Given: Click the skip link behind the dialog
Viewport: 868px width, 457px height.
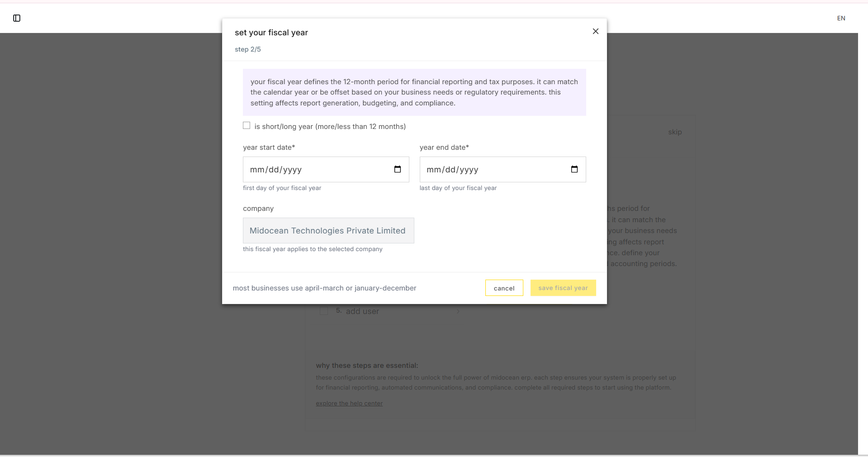Looking at the screenshot, I should 674,132.
